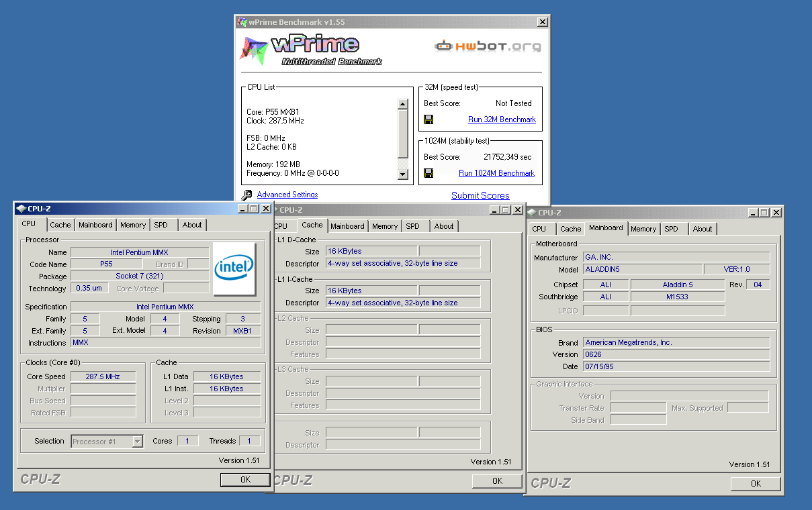Switch to Cache tab in right CPU-Z window
812x510 pixels.
click(571, 229)
